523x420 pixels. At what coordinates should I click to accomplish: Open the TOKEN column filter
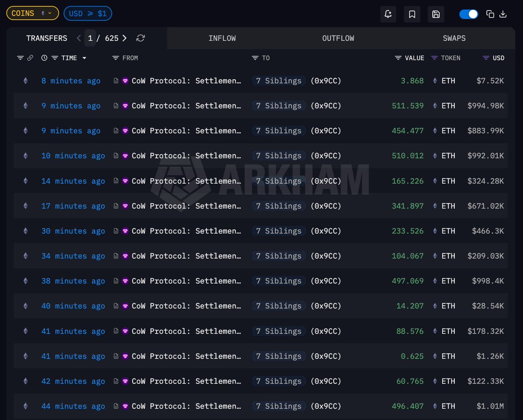434,58
